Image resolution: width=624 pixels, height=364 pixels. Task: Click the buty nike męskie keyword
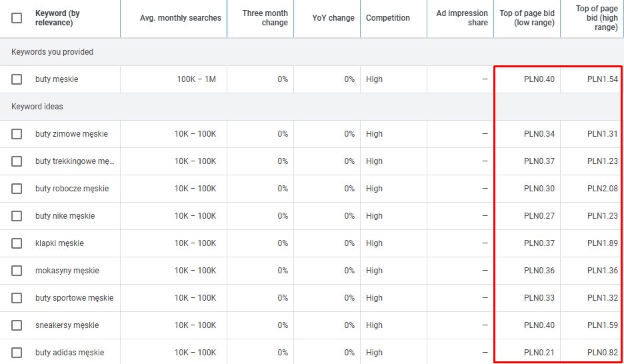tap(65, 216)
